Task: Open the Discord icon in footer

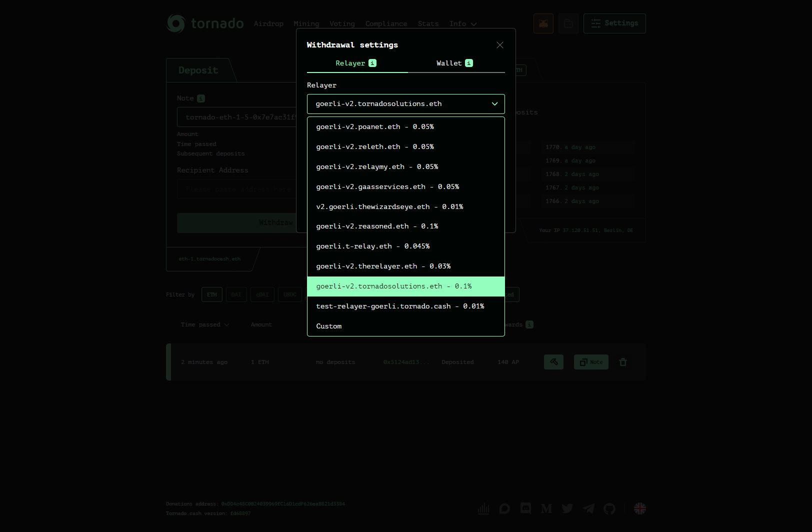Action: (525, 508)
